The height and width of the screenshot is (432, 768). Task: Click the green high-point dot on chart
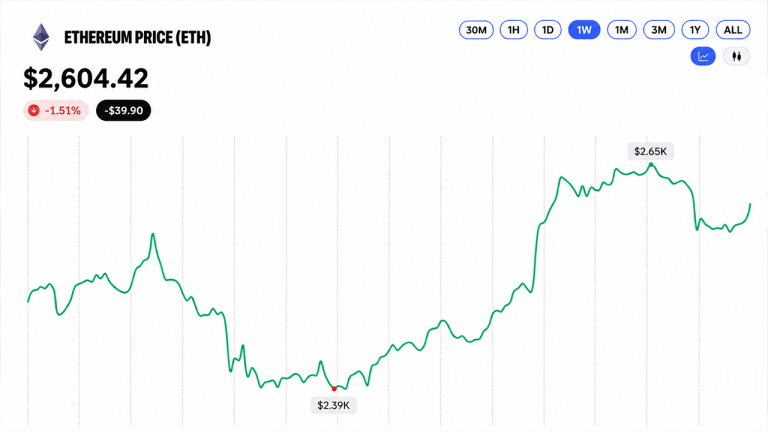click(650, 165)
